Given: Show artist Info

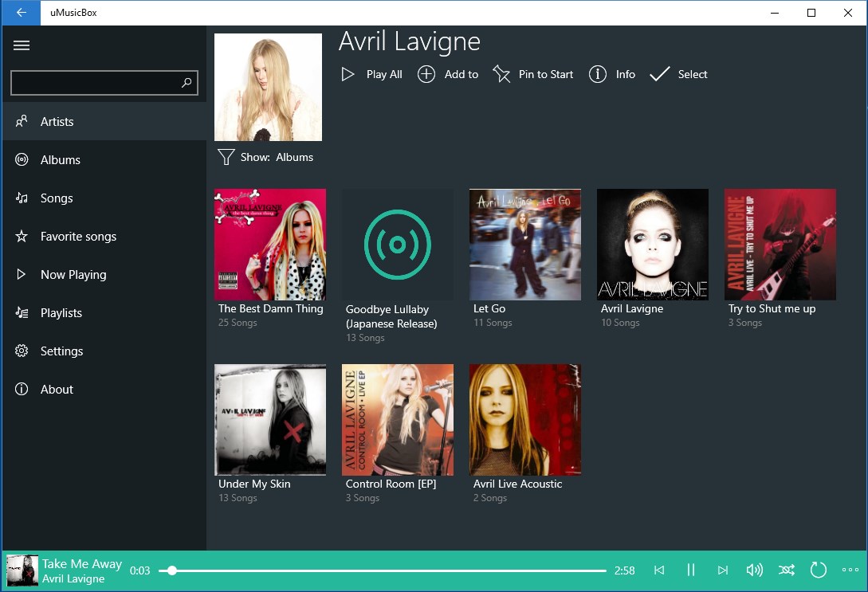Looking at the screenshot, I should 611,74.
